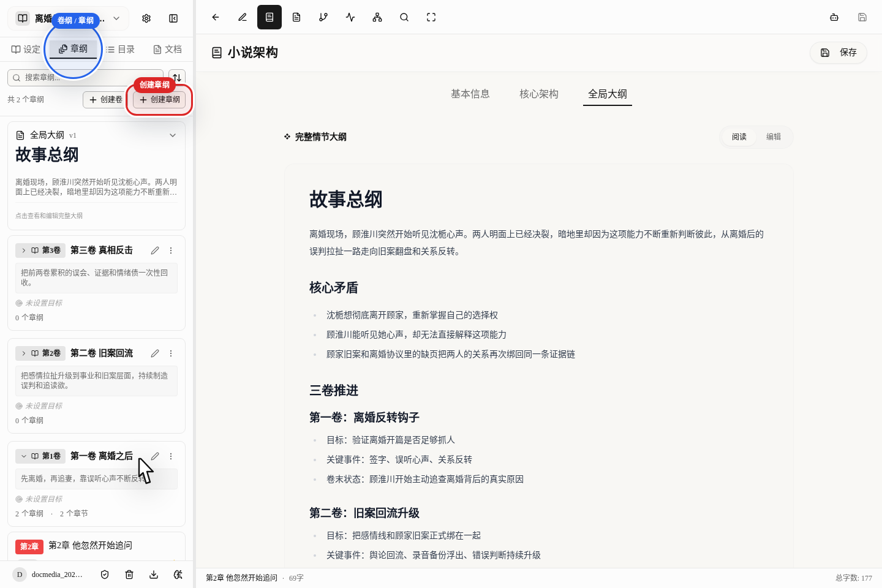Screen dimensions: 882x588
Task: Click the 第一卷：离婚反转钩子 heading
Action: pyautogui.click(x=364, y=418)
